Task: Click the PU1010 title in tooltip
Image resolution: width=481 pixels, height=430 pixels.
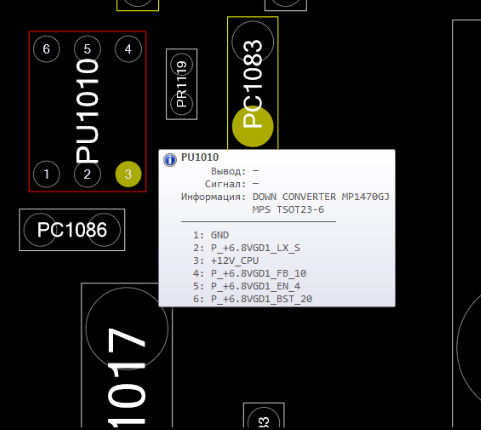Action: tap(200, 157)
